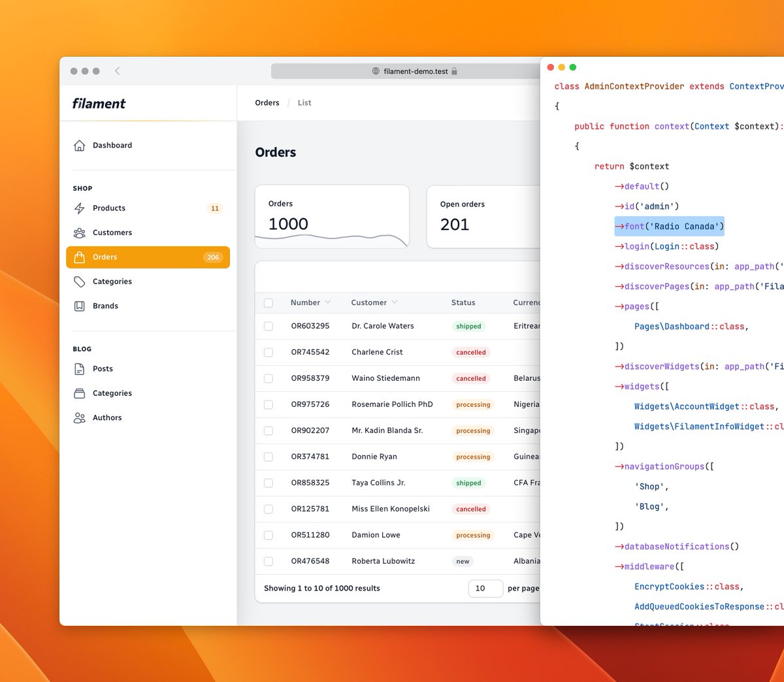This screenshot has height=682, width=784.
Task: Toggle the select-all checkbox in the table header
Action: (269, 302)
